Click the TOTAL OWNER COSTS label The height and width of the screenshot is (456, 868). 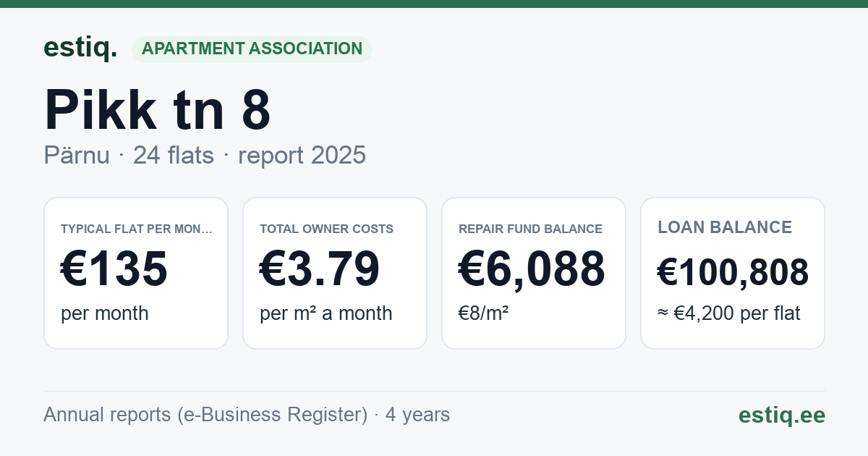coord(327,229)
